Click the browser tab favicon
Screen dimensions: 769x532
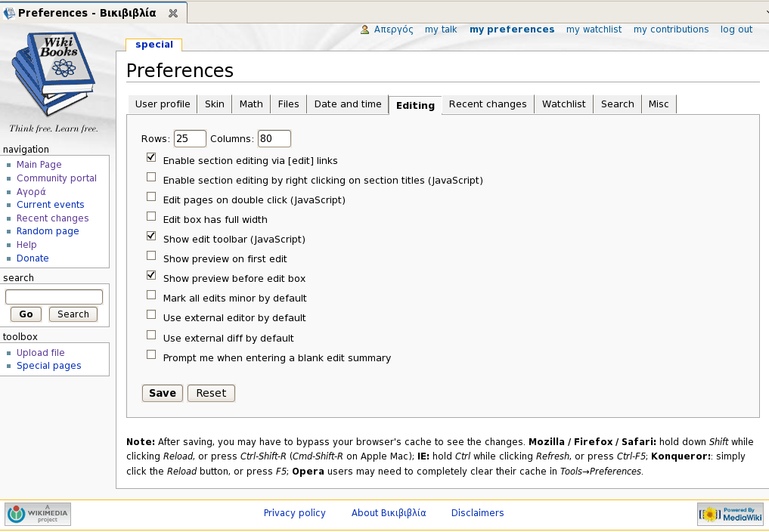[x=9, y=13]
